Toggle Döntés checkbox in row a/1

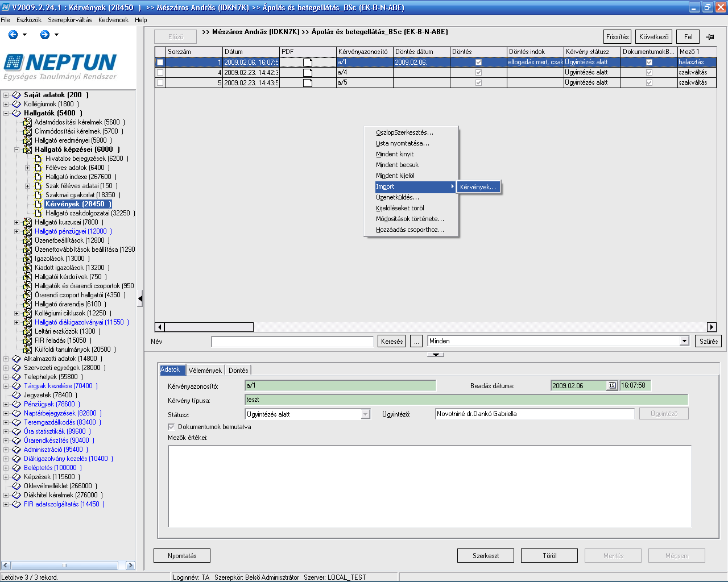point(478,62)
